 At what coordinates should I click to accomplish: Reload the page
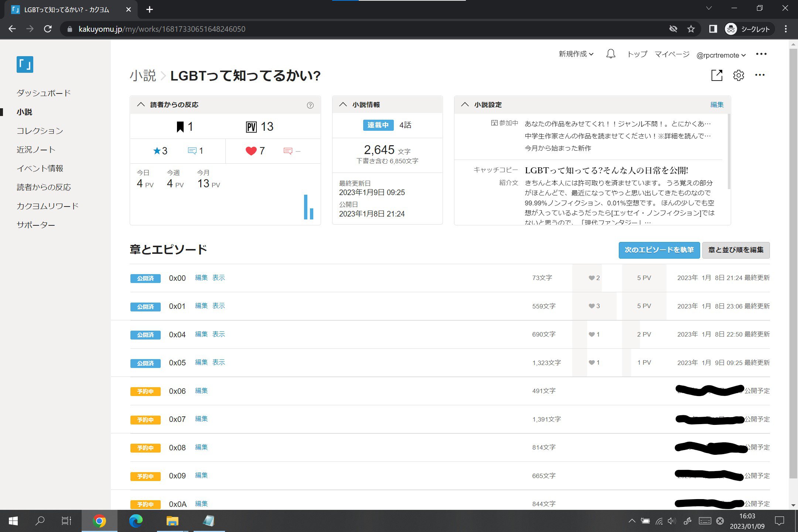coord(48,29)
